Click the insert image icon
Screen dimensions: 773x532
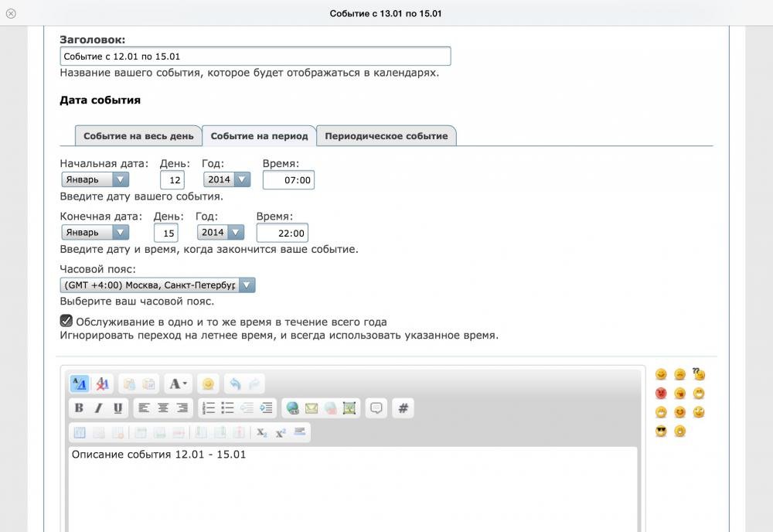pos(349,408)
